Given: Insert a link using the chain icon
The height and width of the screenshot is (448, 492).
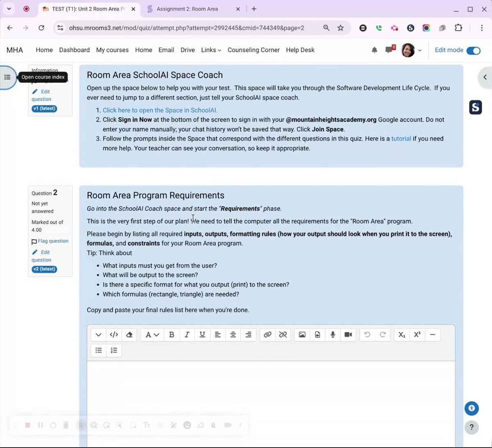Looking at the screenshot, I should tap(267, 335).
